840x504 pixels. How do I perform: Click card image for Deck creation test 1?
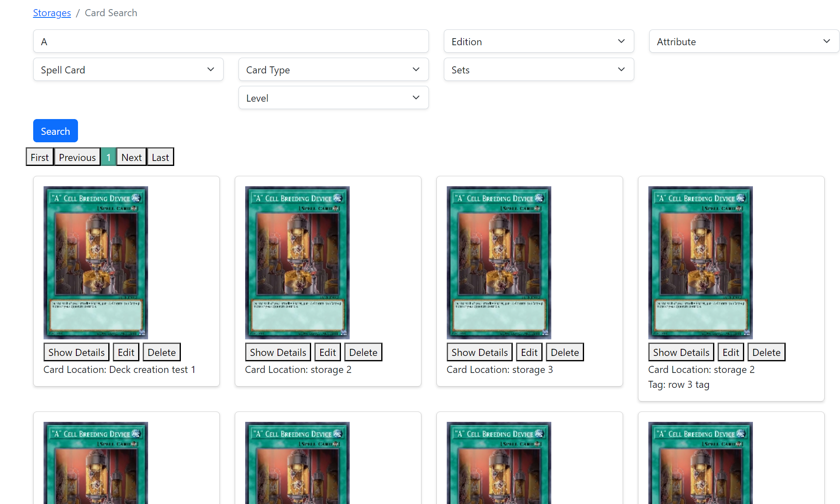(96, 263)
